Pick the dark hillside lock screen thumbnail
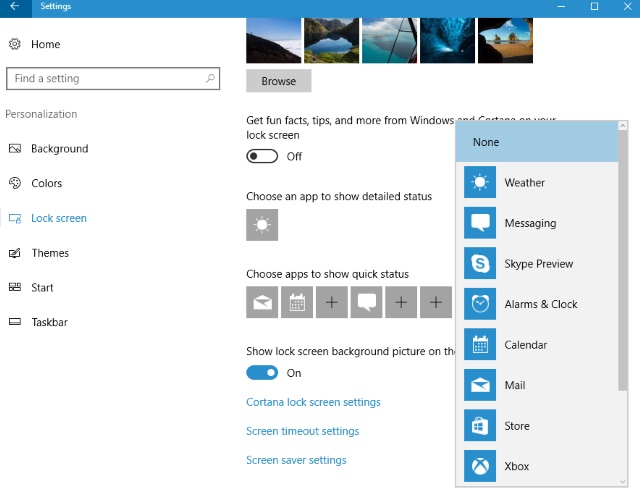 coord(273,40)
